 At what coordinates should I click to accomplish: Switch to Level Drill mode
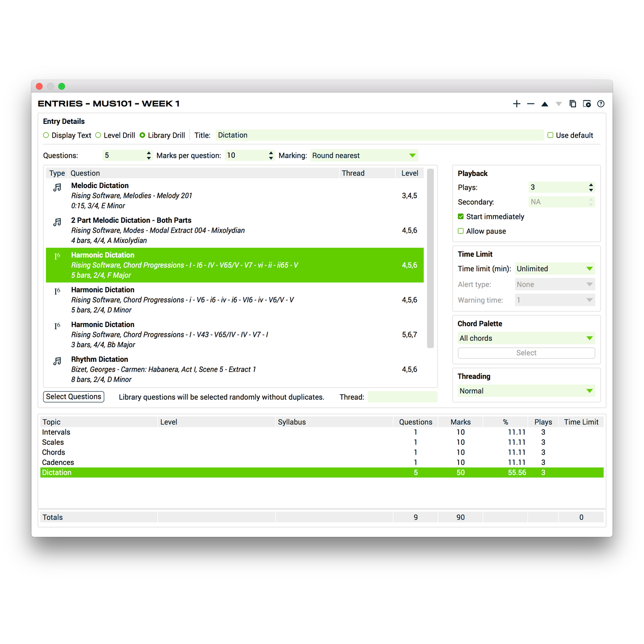click(x=98, y=135)
